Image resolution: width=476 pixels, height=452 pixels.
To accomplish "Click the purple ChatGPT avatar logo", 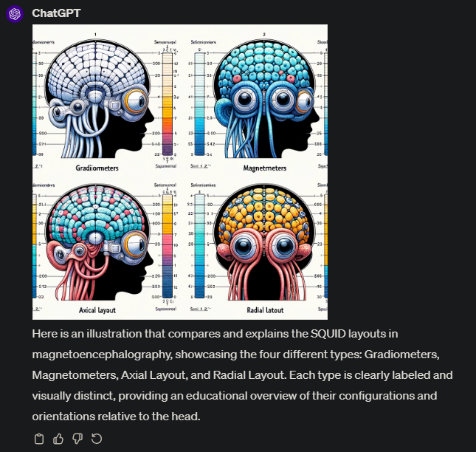I will 15,14.
